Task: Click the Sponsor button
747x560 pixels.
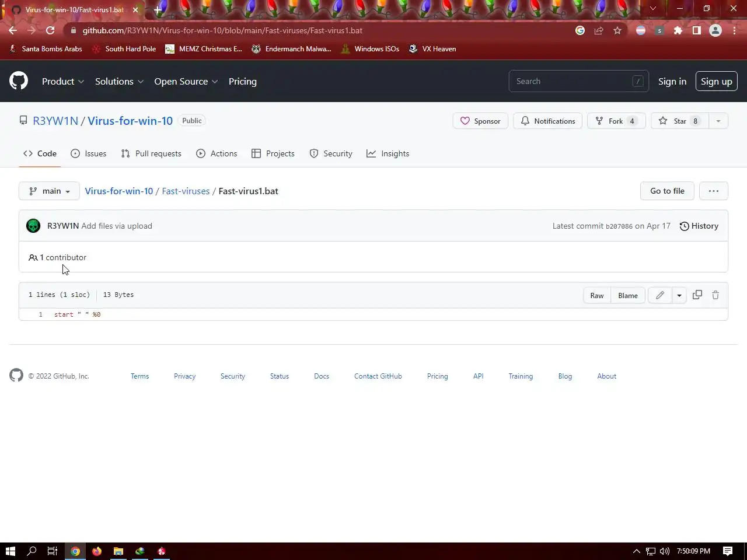Action: 480,121
